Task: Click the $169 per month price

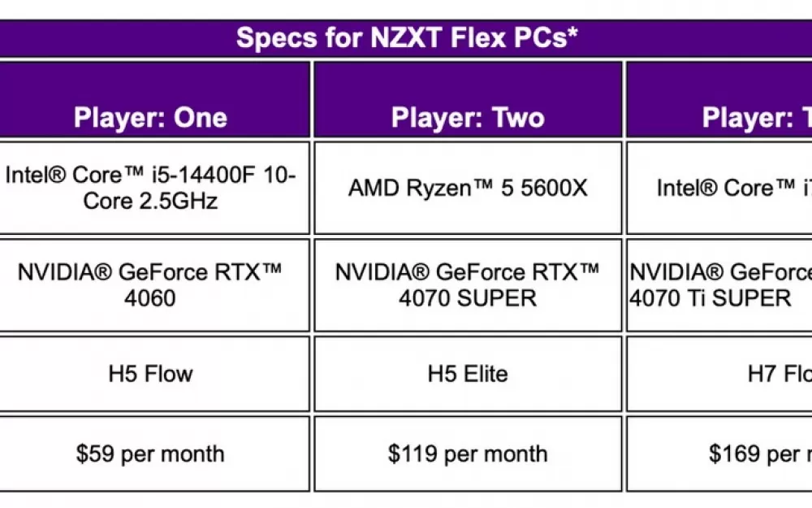Action: click(x=760, y=454)
